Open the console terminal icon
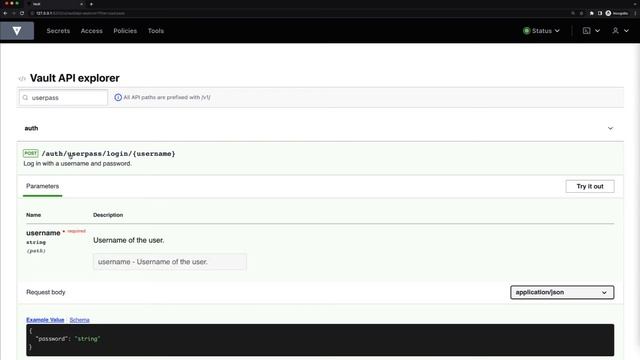640x360 pixels. click(587, 31)
